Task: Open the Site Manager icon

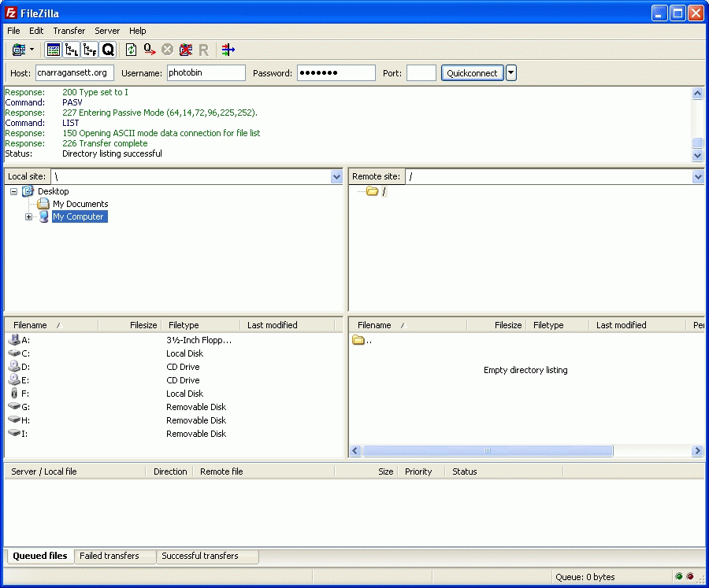Action: tap(18, 50)
